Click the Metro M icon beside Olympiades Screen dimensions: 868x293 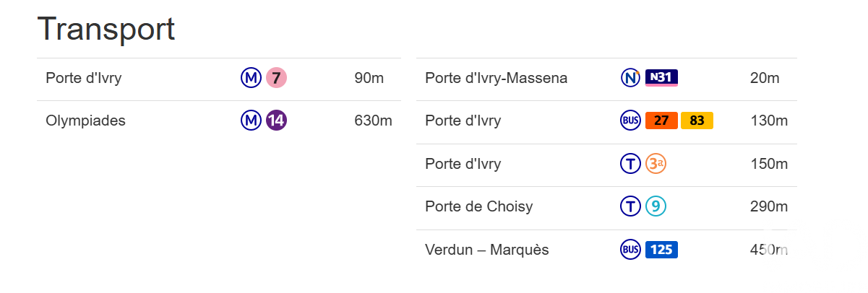pyautogui.click(x=251, y=121)
